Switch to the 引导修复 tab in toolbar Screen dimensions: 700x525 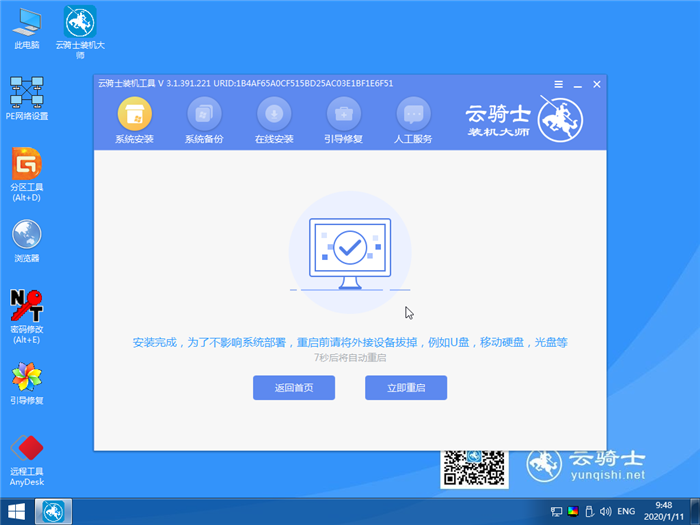point(344,121)
